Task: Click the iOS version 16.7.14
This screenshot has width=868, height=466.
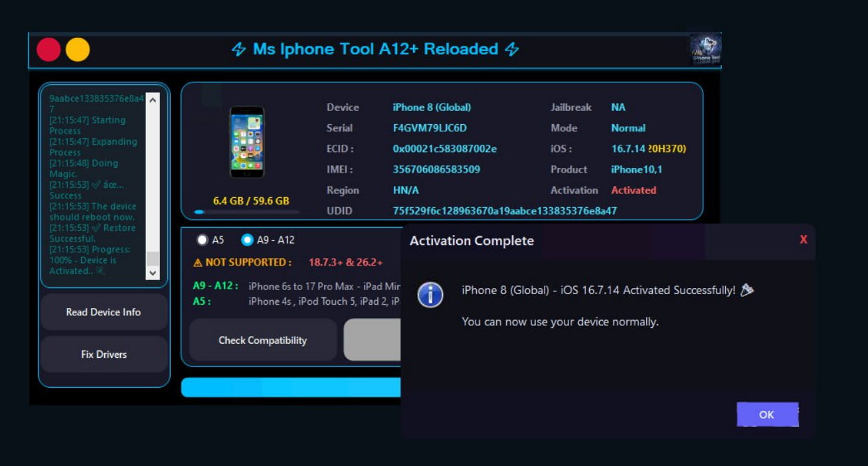Action: [628, 149]
